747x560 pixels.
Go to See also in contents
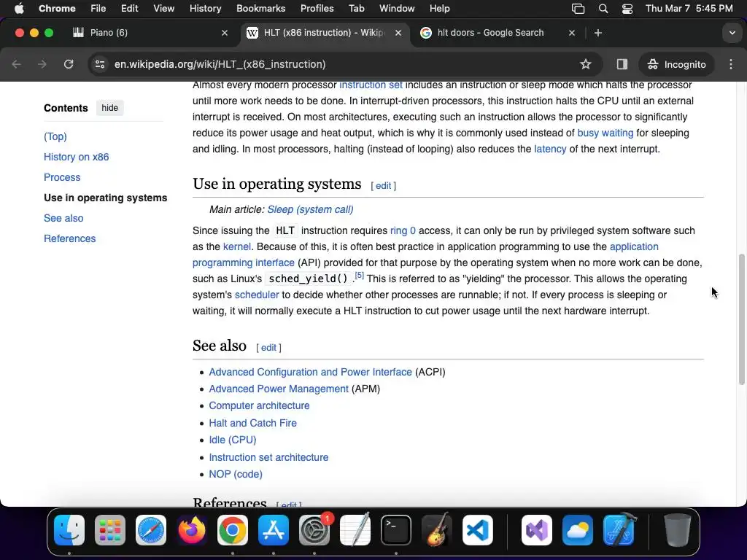click(63, 219)
